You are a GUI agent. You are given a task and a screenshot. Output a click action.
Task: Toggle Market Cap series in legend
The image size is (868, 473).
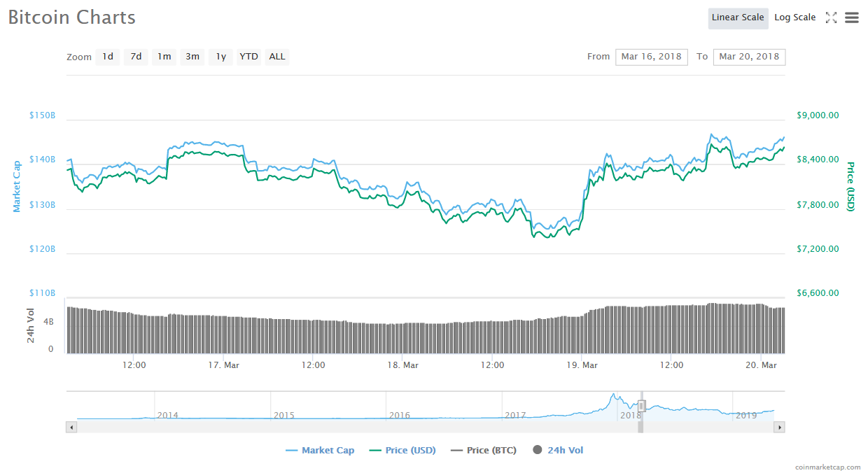[x=320, y=451]
